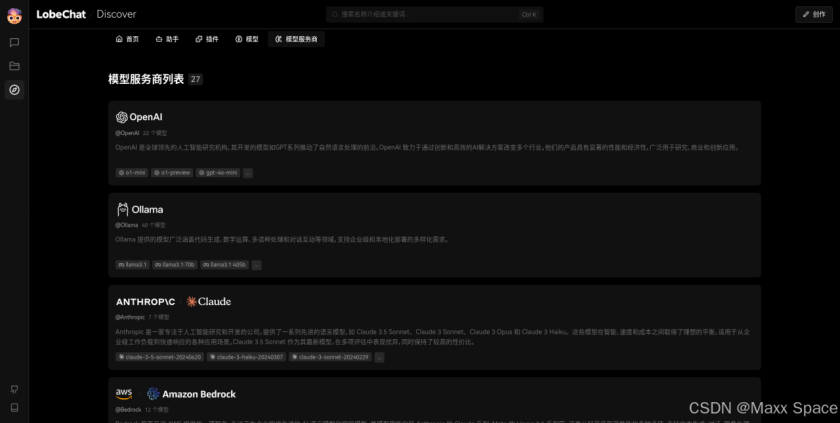Click the 模型服务商列表 heading
The image size is (840, 423).
point(146,79)
